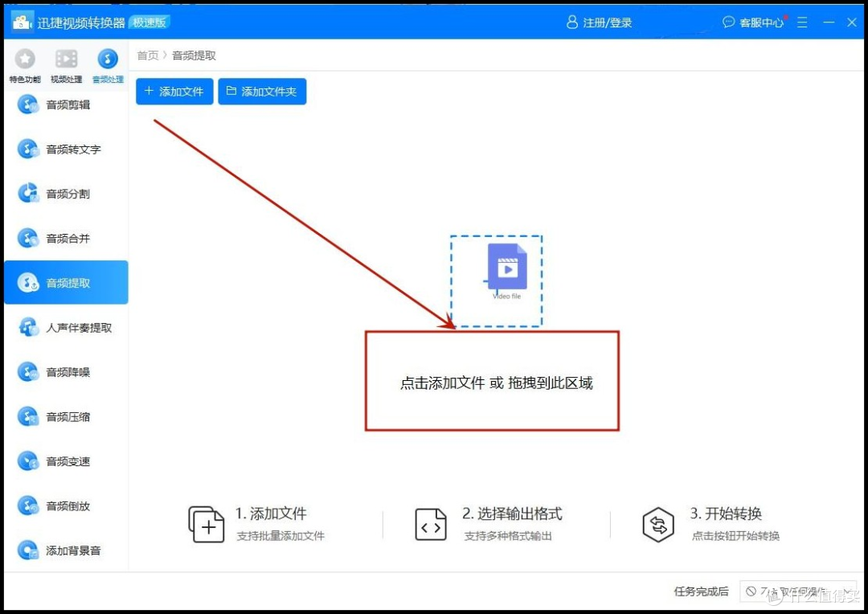Click the 极速版 badge
Image resolution: width=868 pixels, height=614 pixels.
pyautogui.click(x=149, y=23)
